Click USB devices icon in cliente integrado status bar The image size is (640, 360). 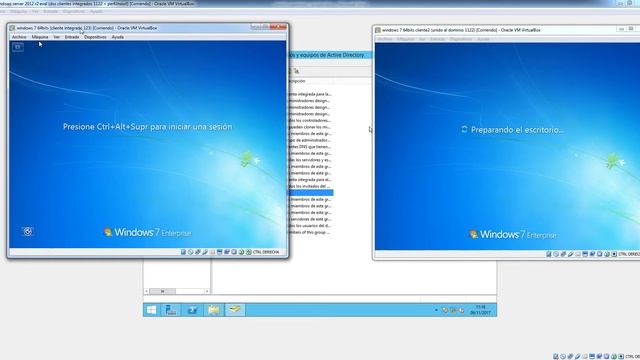pos(204,252)
